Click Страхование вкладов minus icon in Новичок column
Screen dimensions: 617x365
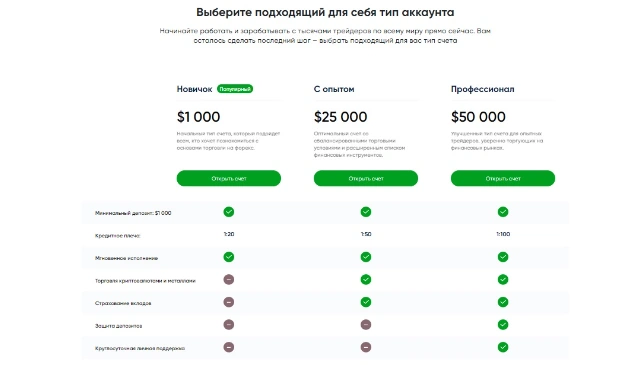pos(229,302)
